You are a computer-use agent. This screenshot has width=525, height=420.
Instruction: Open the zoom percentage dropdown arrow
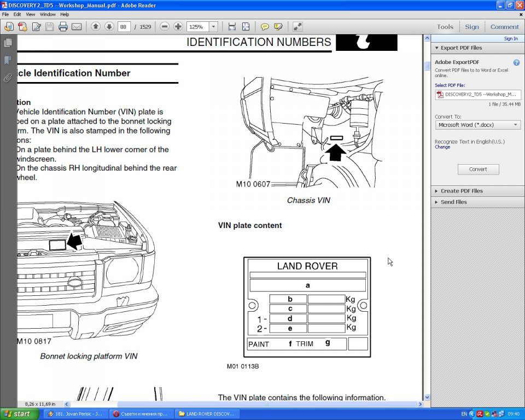click(x=214, y=27)
